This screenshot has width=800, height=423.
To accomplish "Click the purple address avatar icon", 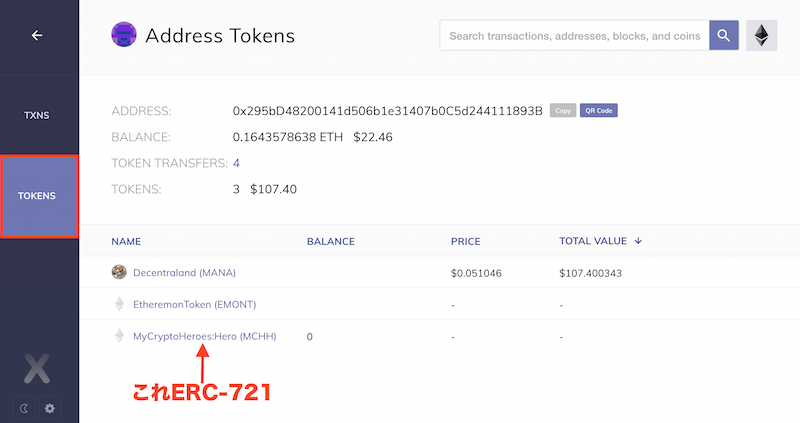I will [x=124, y=35].
